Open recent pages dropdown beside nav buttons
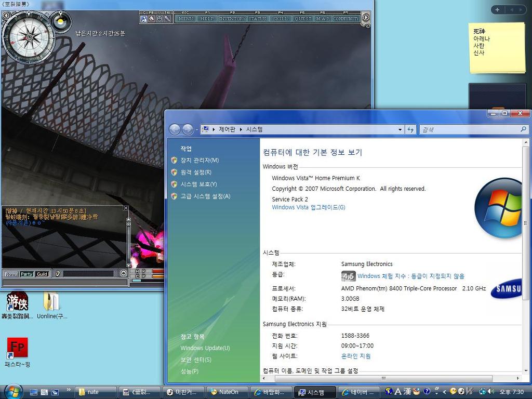 point(196,129)
